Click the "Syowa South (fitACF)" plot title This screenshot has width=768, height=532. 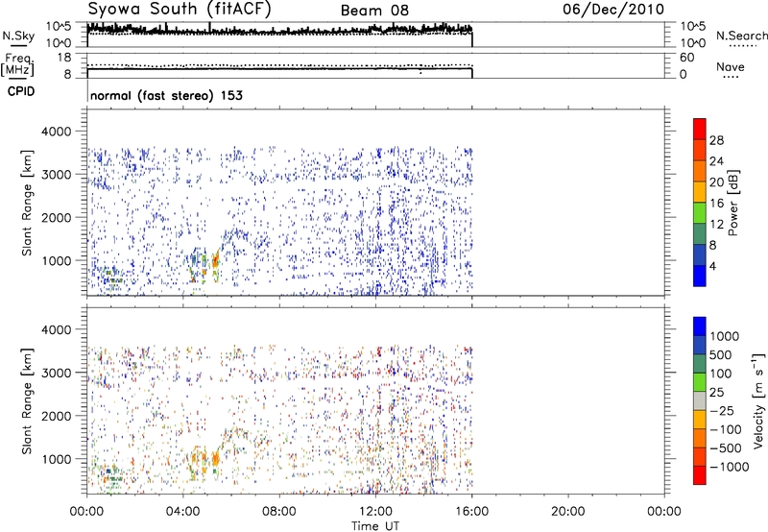pyautogui.click(x=180, y=10)
